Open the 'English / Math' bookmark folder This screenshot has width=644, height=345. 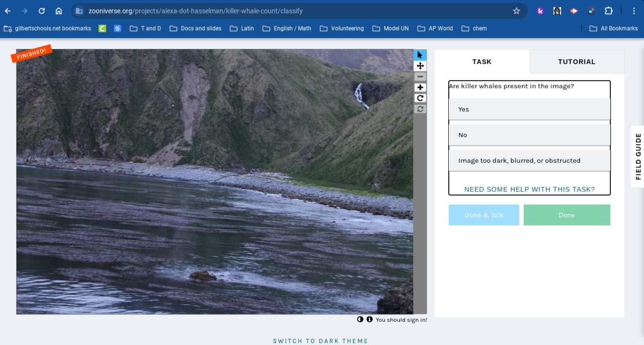(287, 28)
